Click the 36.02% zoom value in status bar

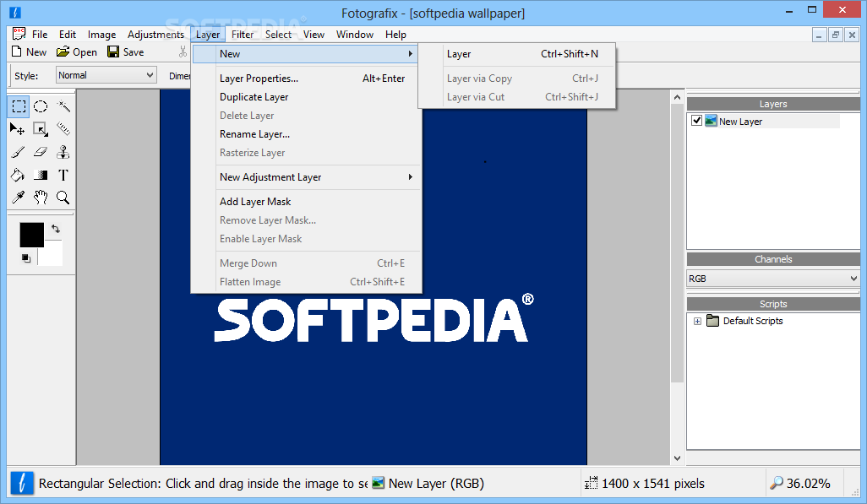point(808,484)
